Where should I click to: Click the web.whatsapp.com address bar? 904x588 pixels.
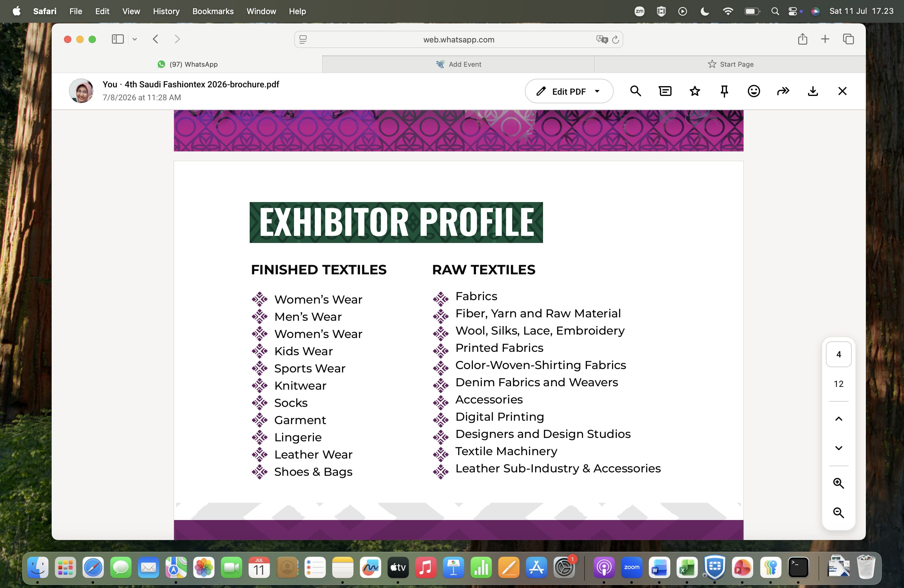pos(458,39)
